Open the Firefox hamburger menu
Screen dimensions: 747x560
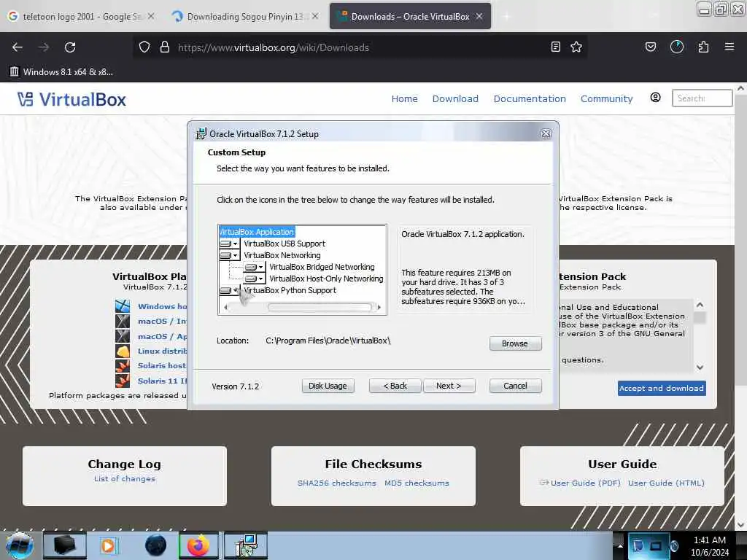coord(729,47)
